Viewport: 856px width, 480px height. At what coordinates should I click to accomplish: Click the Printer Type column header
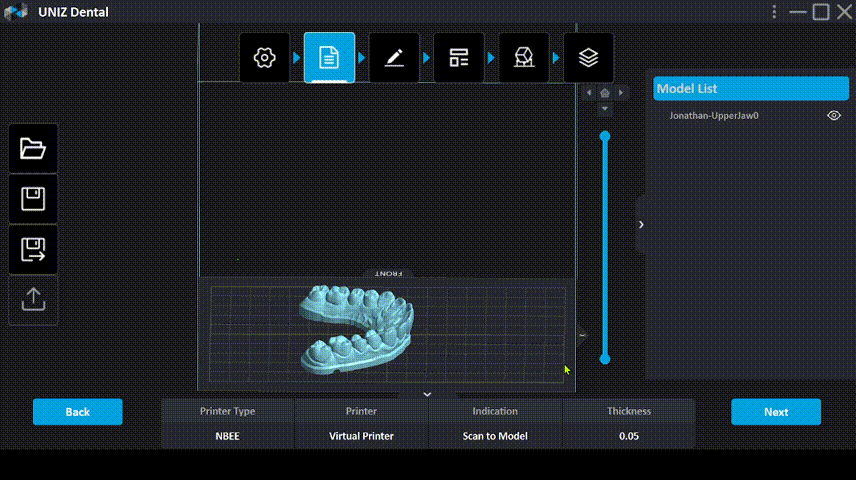(227, 411)
